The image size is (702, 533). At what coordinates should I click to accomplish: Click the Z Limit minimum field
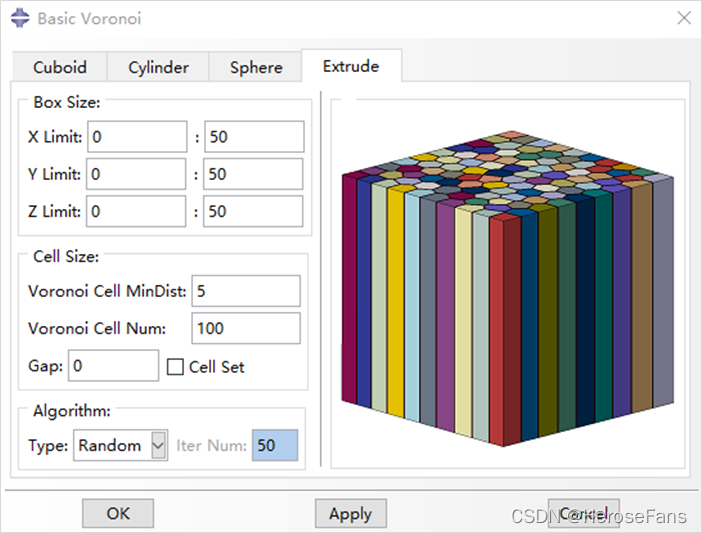pyautogui.click(x=136, y=211)
